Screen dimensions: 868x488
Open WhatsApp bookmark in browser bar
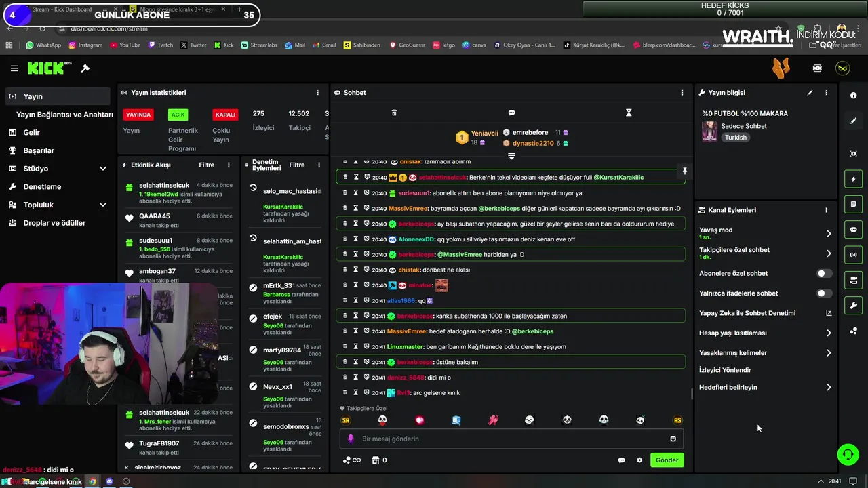[x=43, y=45]
